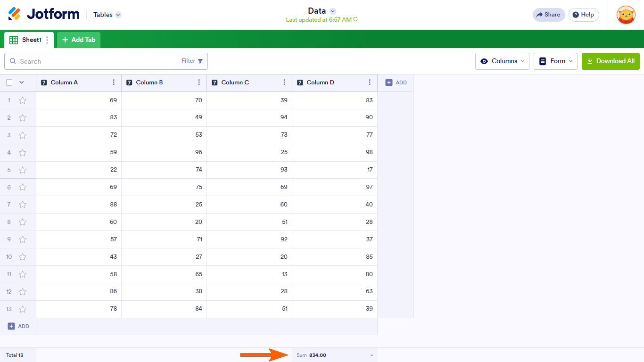Click the green Download All button
This screenshot has width=644, height=362.
[611, 61]
